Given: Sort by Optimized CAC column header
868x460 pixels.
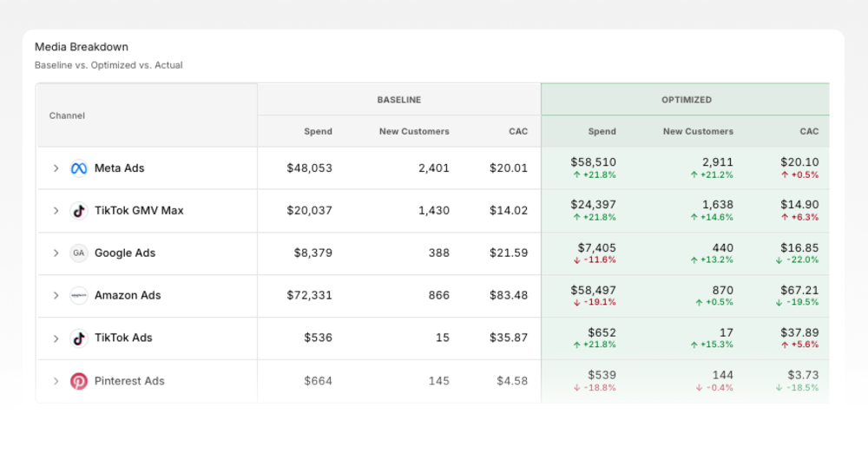Looking at the screenshot, I should tap(809, 131).
